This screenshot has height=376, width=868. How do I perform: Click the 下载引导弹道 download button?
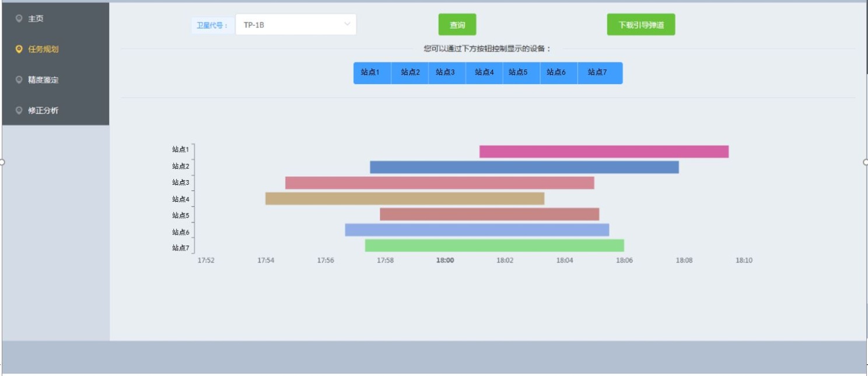[640, 25]
